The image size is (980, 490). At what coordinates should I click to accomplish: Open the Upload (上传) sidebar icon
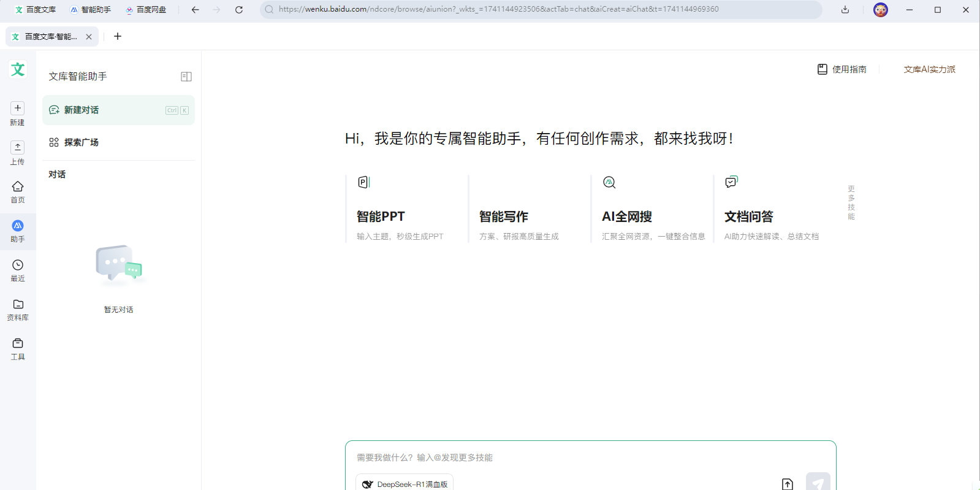(18, 148)
